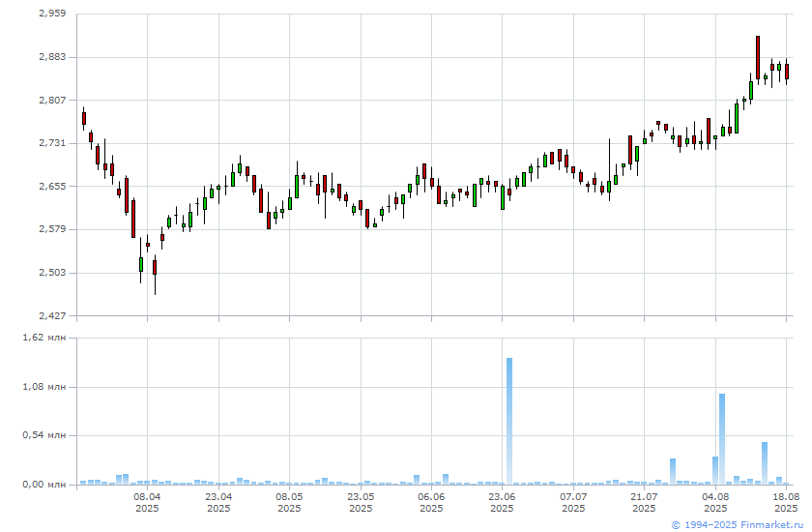
Task: Select the tallest volume bar near 23.06
Action: [x=509, y=421]
